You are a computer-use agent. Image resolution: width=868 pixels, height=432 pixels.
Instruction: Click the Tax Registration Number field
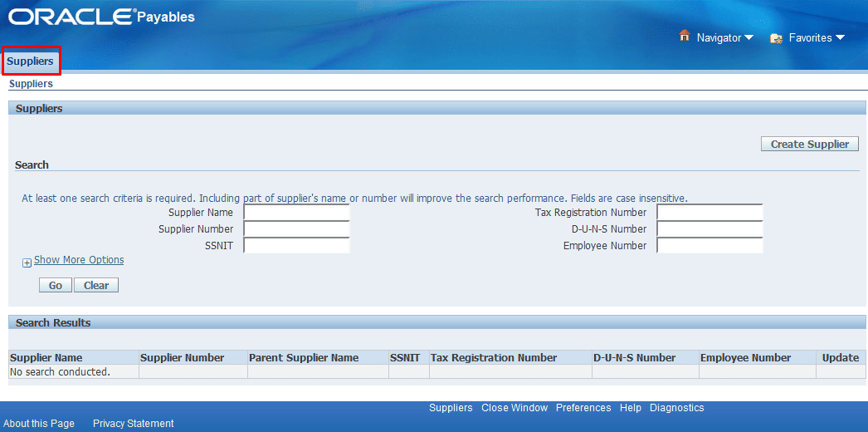[x=709, y=213]
